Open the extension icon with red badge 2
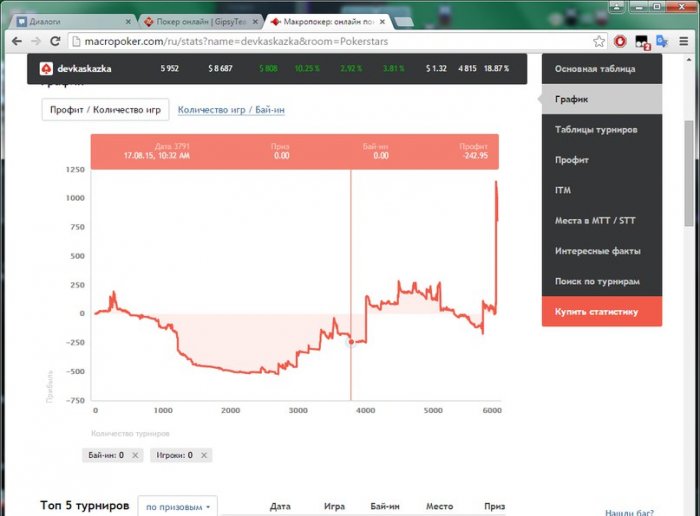The height and width of the screenshot is (516, 700). click(642, 42)
